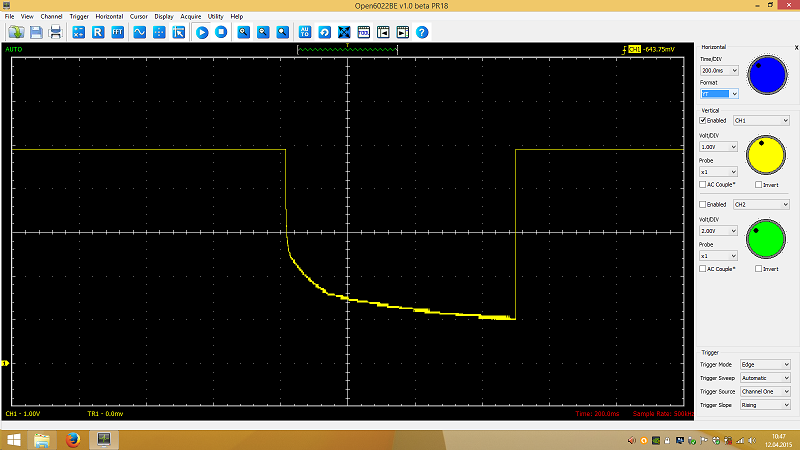This screenshot has width=800, height=450.
Task: Enable AC Couple for CH2
Action: (703, 269)
